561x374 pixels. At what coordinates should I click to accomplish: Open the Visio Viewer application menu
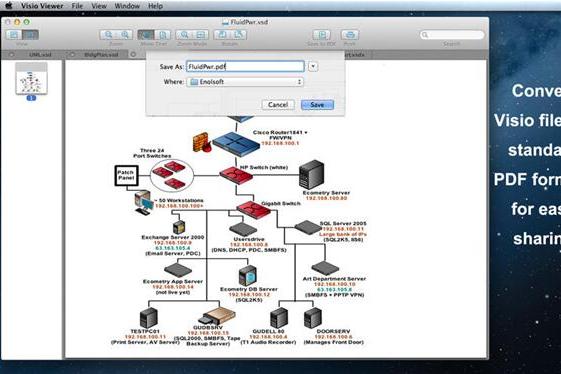pyautogui.click(x=42, y=6)
